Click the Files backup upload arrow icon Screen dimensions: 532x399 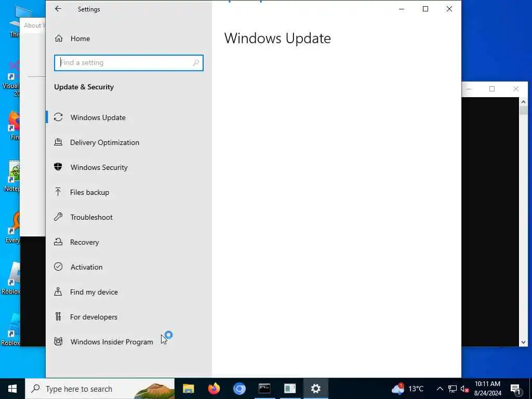[58, 192]
